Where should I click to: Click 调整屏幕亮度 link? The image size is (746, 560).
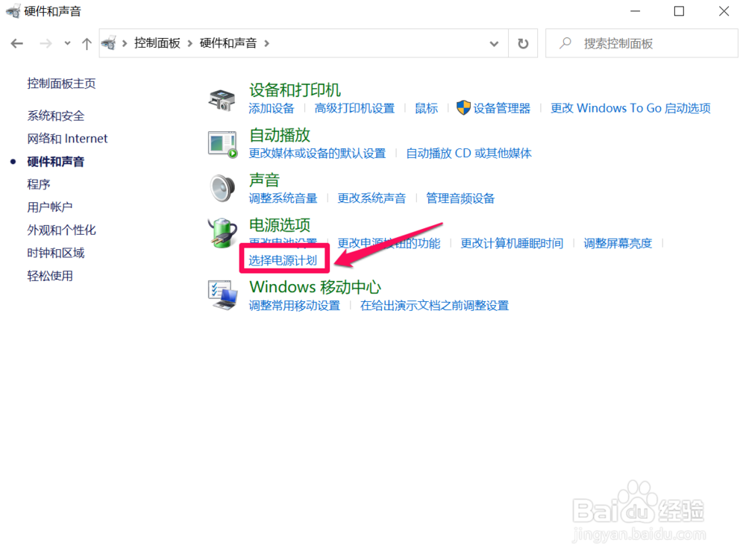pos(618,243)
